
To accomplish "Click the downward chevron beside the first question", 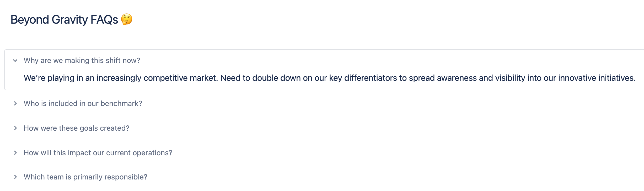I will tap(15, 60).
